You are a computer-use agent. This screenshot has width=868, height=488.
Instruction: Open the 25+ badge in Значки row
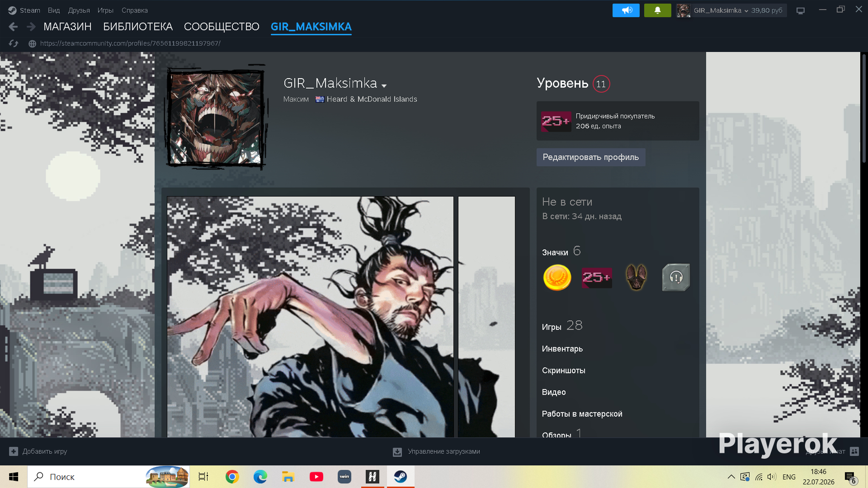click(597, 277)
